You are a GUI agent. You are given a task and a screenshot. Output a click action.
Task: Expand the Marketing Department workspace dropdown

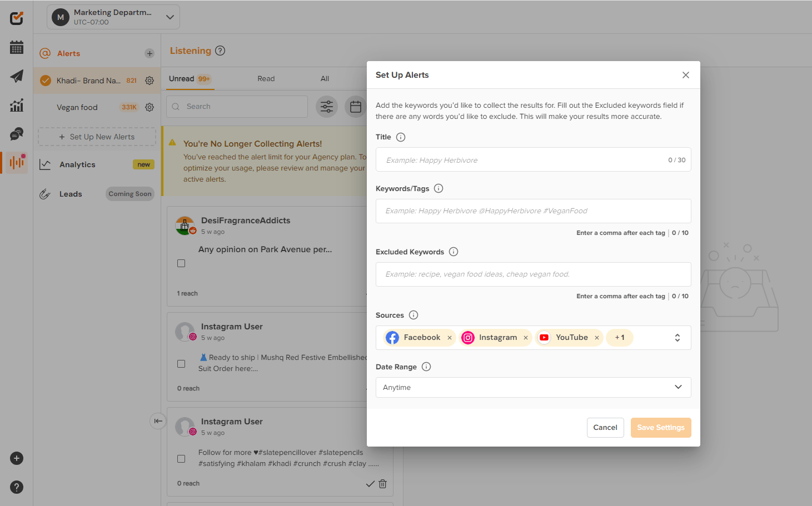click(x=113, y=17)
